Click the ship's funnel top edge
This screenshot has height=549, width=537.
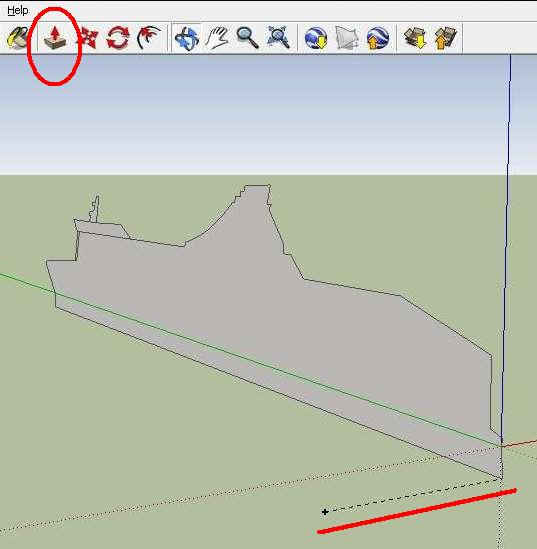[x=258, y=185]
